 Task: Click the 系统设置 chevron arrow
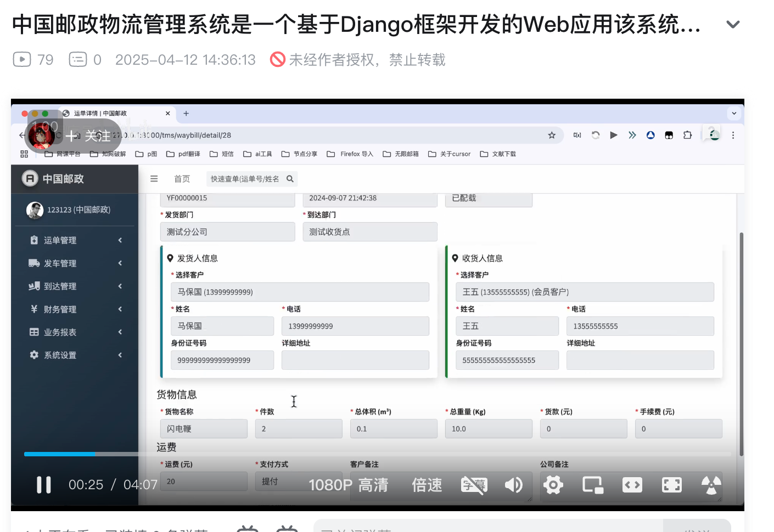120,355
